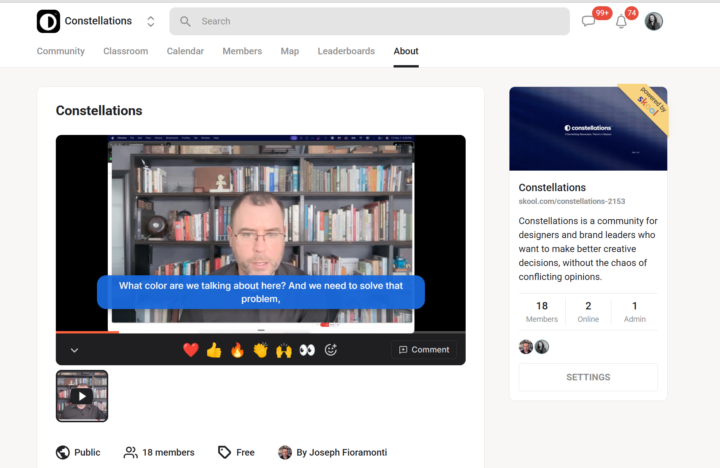Play the video thumbnail below the player
Screen dimensions: 720x468
82,396
